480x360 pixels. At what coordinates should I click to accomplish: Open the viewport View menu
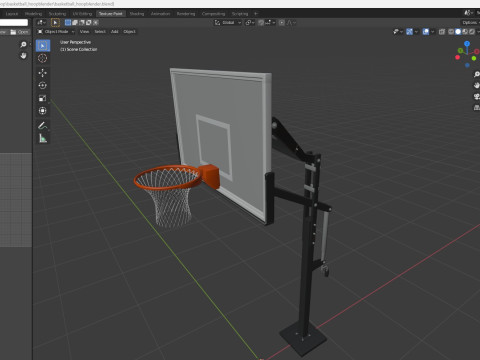(x=84, y=32)
